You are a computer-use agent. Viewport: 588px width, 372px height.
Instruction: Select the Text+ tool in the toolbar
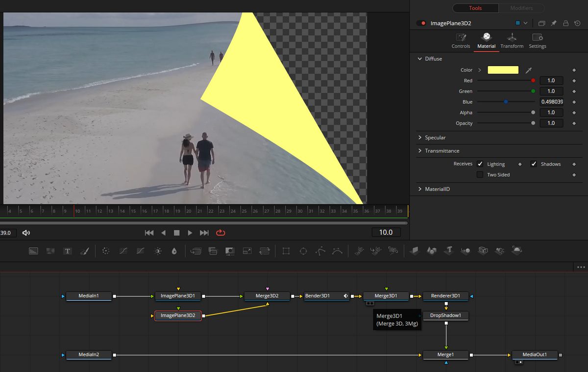click(x=68, y=251)
